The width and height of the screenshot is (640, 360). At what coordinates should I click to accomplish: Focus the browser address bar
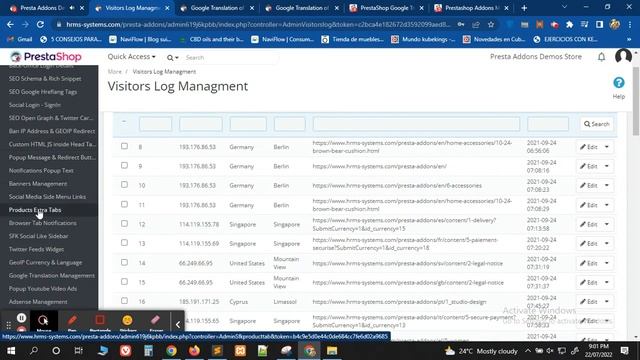[x=258, y=24]
